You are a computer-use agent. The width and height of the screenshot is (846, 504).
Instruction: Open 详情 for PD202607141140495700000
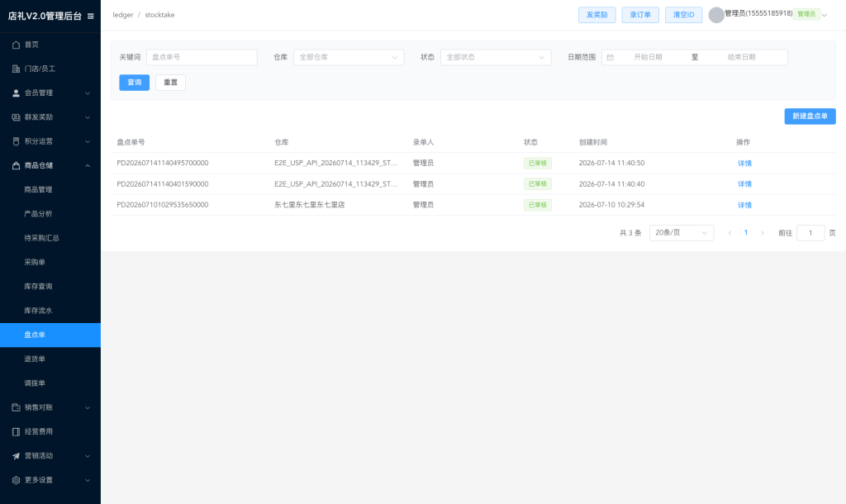744,164
